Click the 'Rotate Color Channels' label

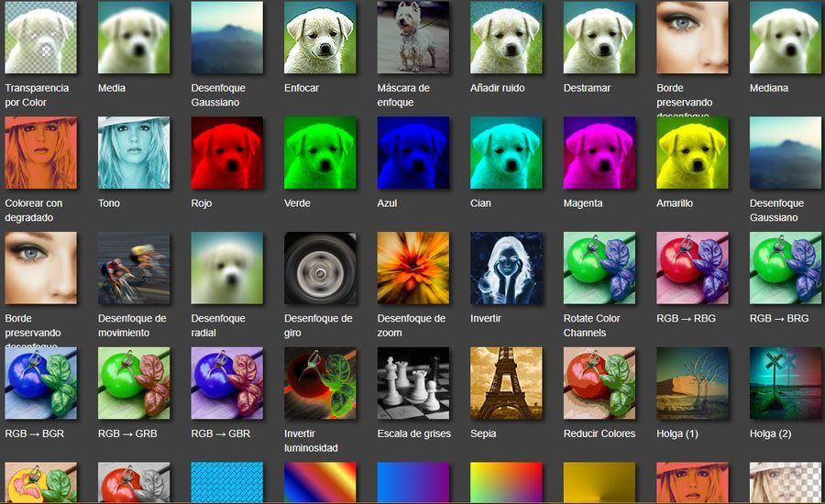[x=592, y=325]
